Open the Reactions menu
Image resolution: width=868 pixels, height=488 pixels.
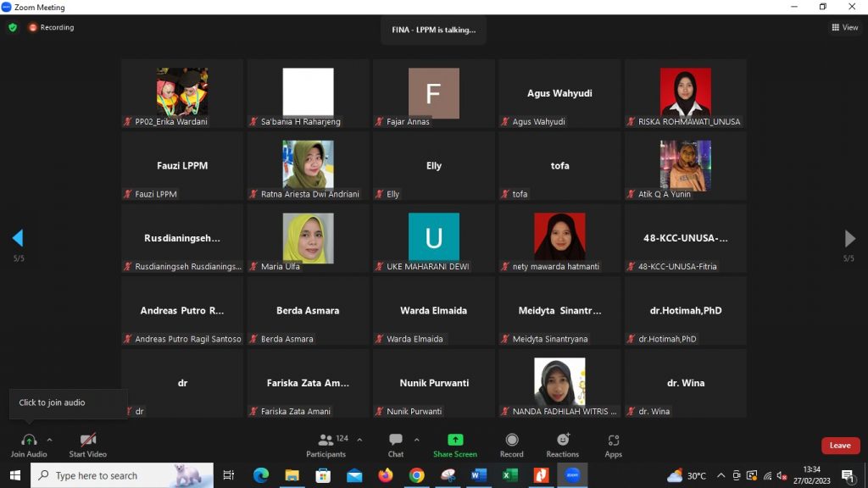click(562, 441)
